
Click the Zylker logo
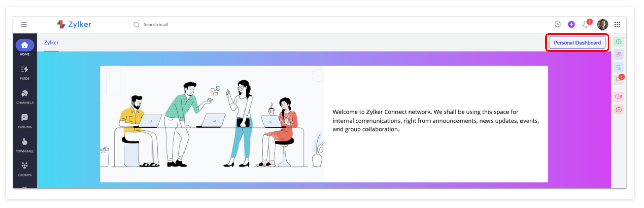[74, 24]
